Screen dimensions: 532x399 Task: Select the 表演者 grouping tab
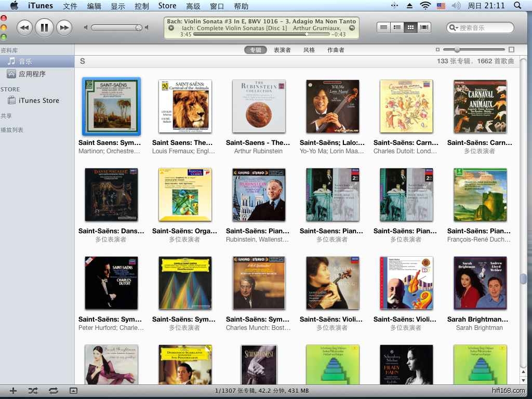click(282, 50)
